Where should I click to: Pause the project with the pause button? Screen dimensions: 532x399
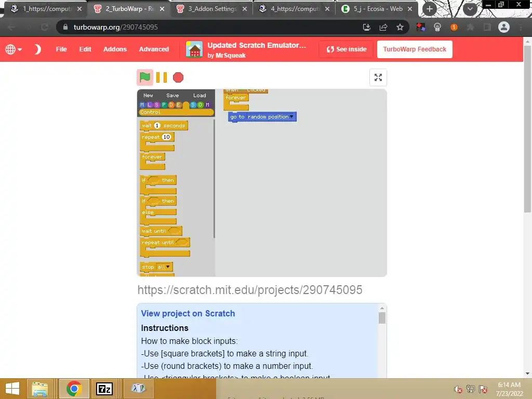point(162,77)
